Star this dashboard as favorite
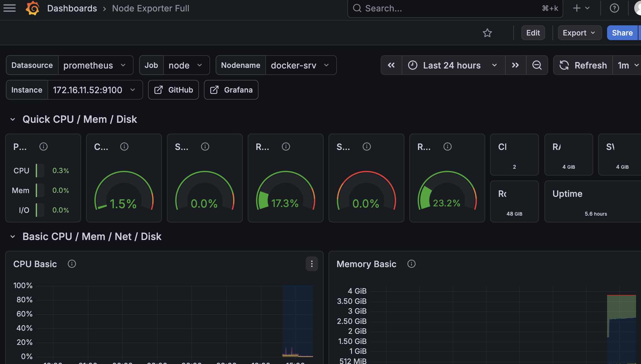The image size is (641, 364). pyautogui.click(x=487, y=33)
